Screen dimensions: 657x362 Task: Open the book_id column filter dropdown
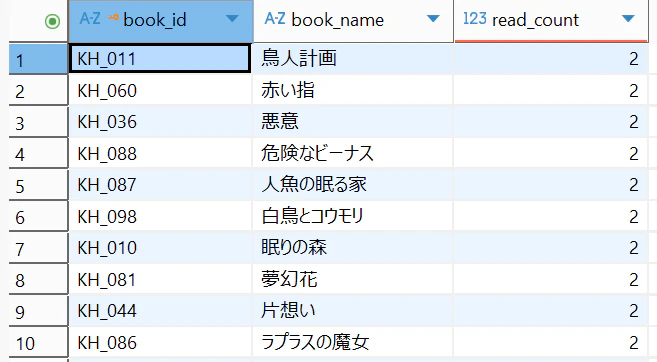click(x=232, y=18)
